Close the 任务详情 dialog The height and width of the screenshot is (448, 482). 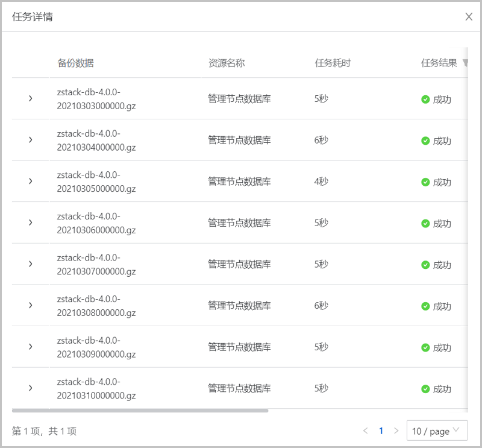[x=469, y=17]
